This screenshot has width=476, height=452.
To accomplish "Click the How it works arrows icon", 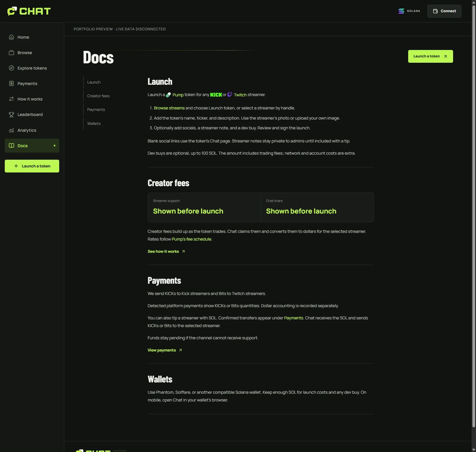I will click(x=11, y=99).
